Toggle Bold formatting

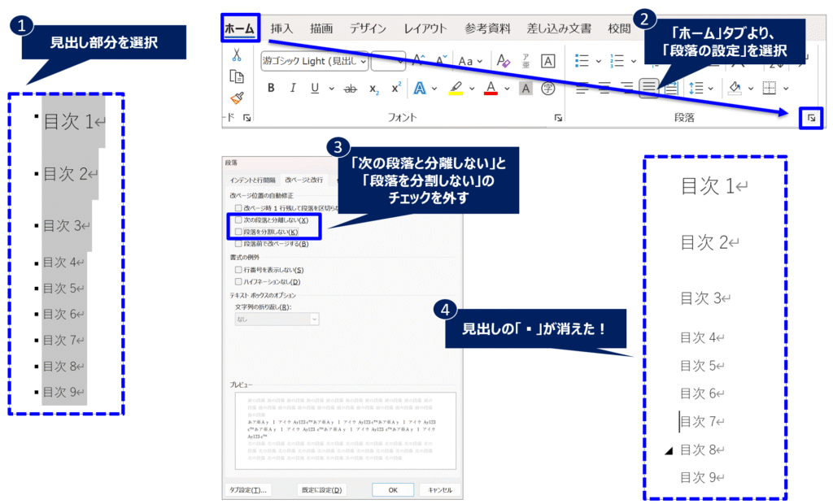pyautogui.click(x=271, y=88)
